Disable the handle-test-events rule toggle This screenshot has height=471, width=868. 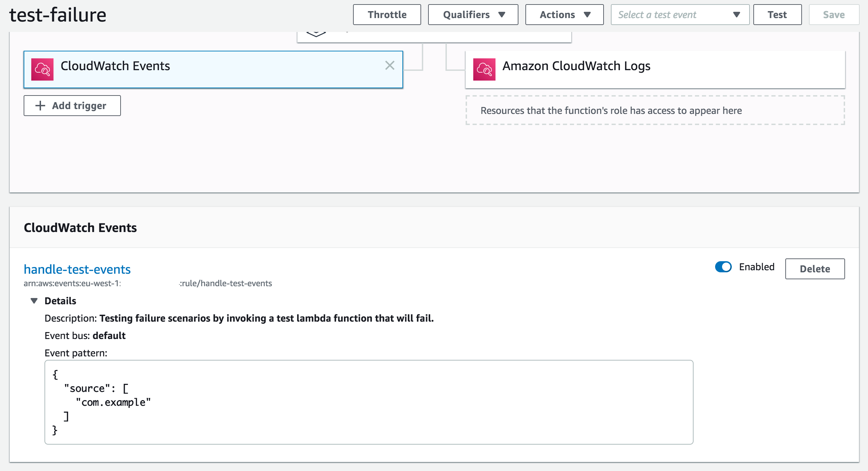click(723, 267)
